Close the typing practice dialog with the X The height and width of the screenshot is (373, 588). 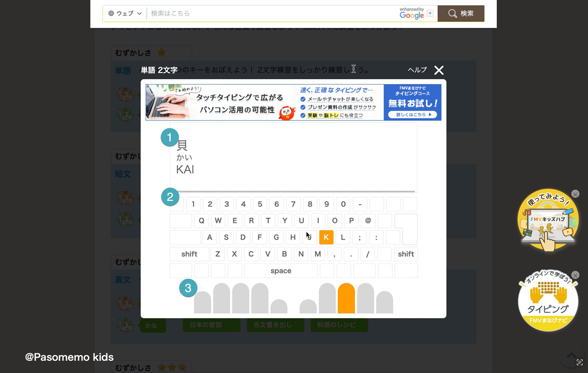point(439,70)
